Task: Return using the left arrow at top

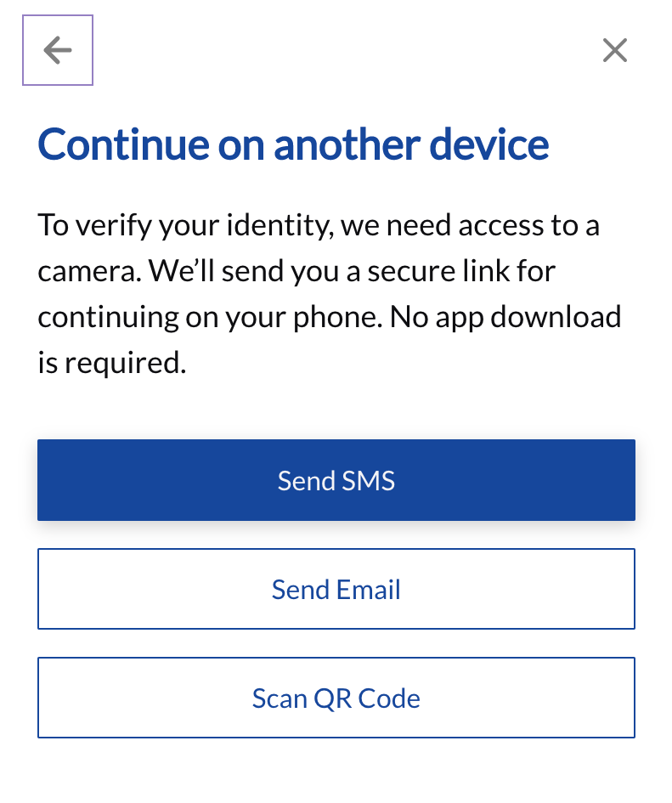Action: [x=58, y=50]
